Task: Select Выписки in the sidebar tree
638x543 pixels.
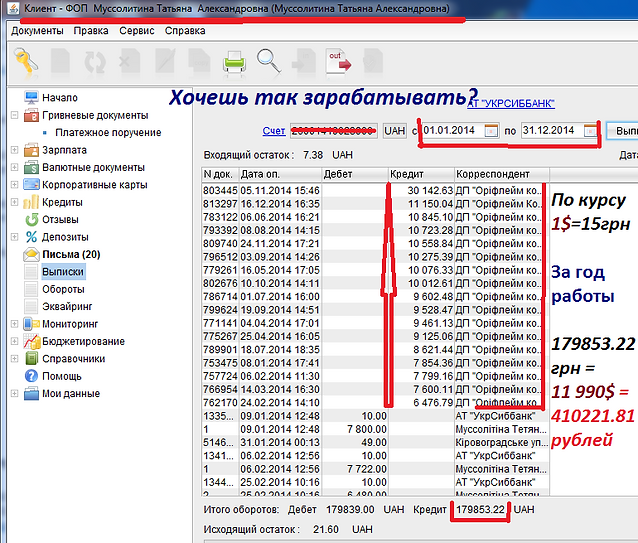Action: tap(63, 272)
